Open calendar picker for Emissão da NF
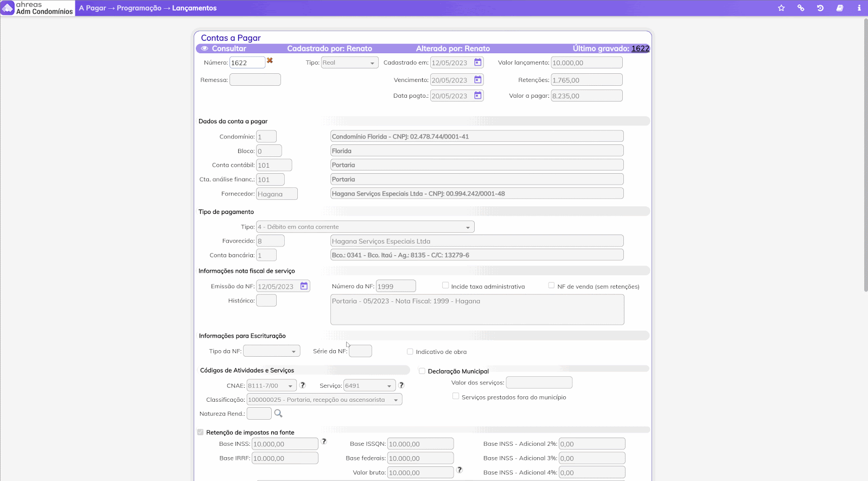This screenshot has width=868, height=481. tap(304, 286)
